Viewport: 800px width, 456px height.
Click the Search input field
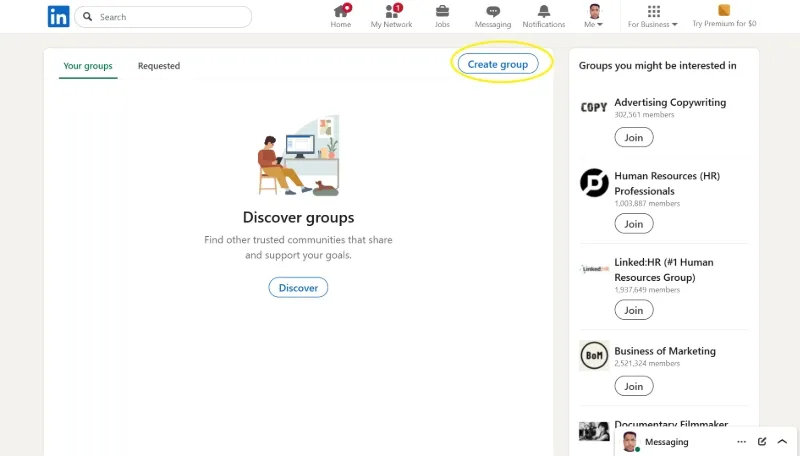pyautogui.click(x=163, y=17)
